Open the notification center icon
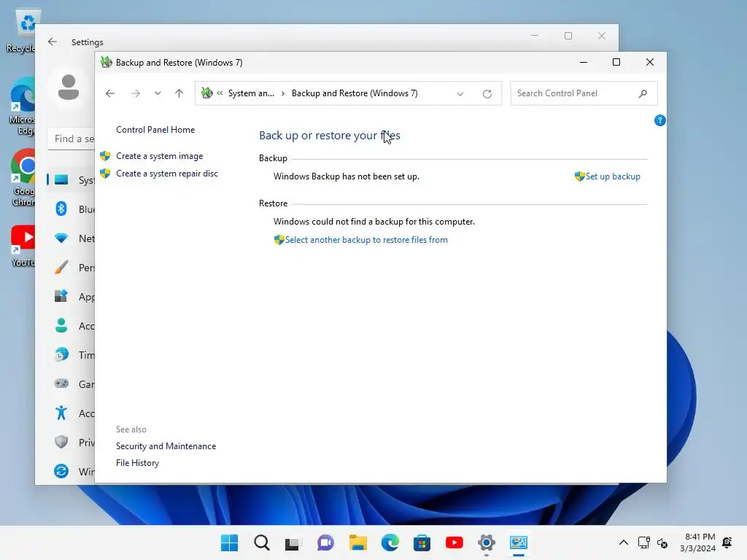Image resolution: width=747 pixels, height=560 pixels. (727, 542)
